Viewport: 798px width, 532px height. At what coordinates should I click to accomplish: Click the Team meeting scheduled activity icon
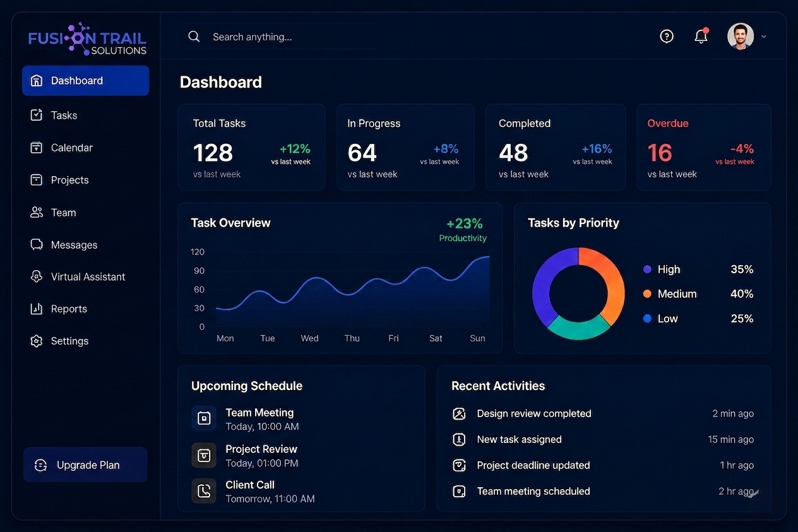[459, 491]
